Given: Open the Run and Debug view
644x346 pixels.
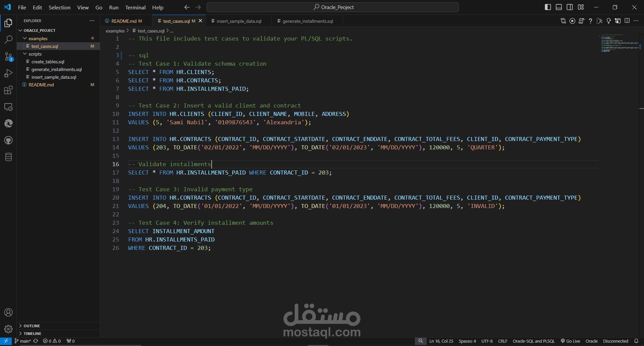Looking at the screenshot, I should [x=8, y=73].
